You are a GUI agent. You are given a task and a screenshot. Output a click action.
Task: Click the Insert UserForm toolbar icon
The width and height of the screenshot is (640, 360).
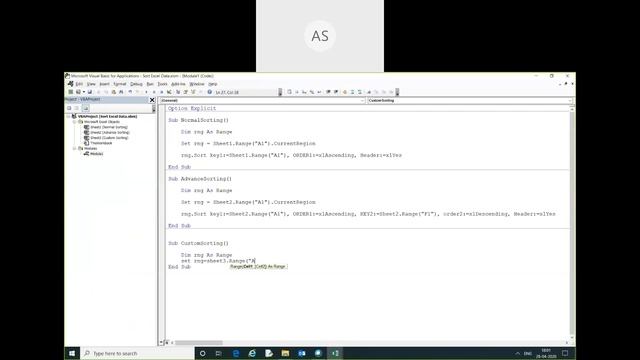[78, 92]
